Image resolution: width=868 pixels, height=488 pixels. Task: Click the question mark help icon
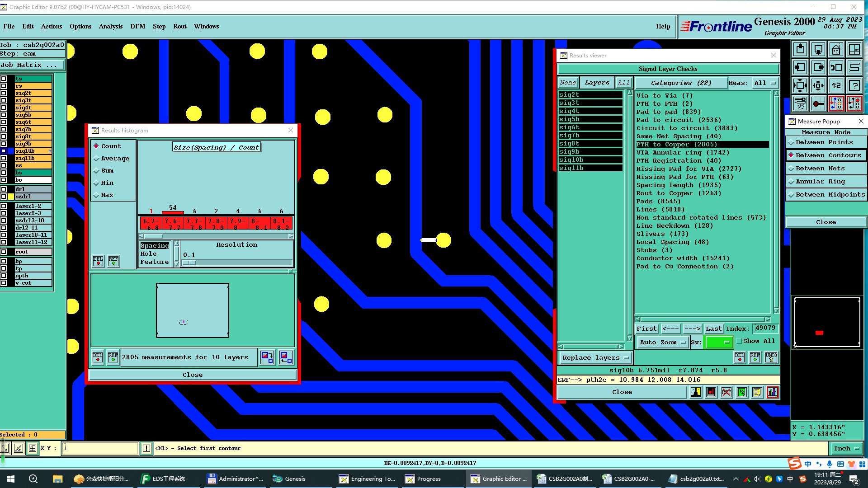coord(854,85)
